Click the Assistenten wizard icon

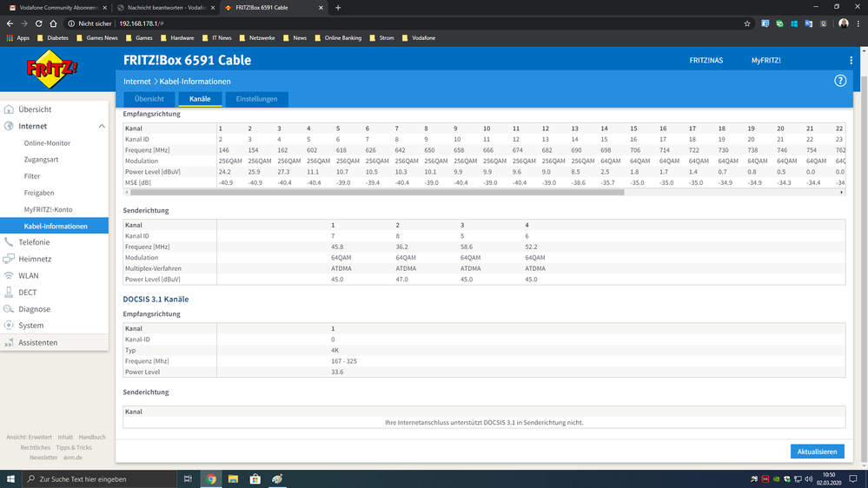tap(9, 342)
